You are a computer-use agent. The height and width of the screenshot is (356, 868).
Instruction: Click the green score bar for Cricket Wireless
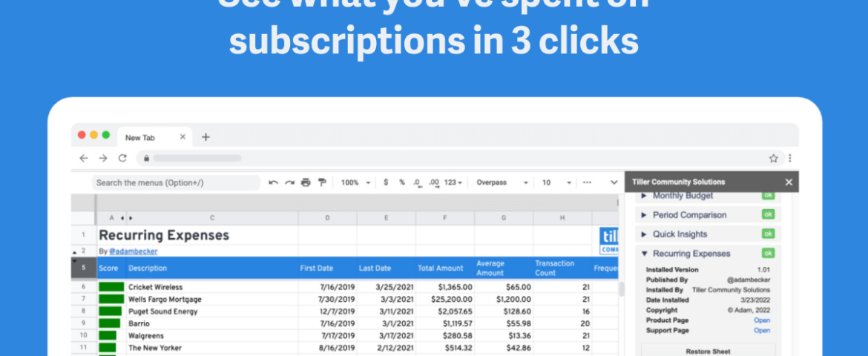click(x=111, y=287)
